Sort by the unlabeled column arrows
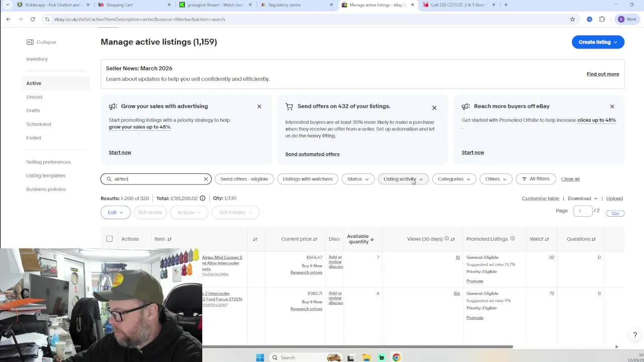Image resolution: width=644 pixels, height=362 pixels. (x=255, y=239)
